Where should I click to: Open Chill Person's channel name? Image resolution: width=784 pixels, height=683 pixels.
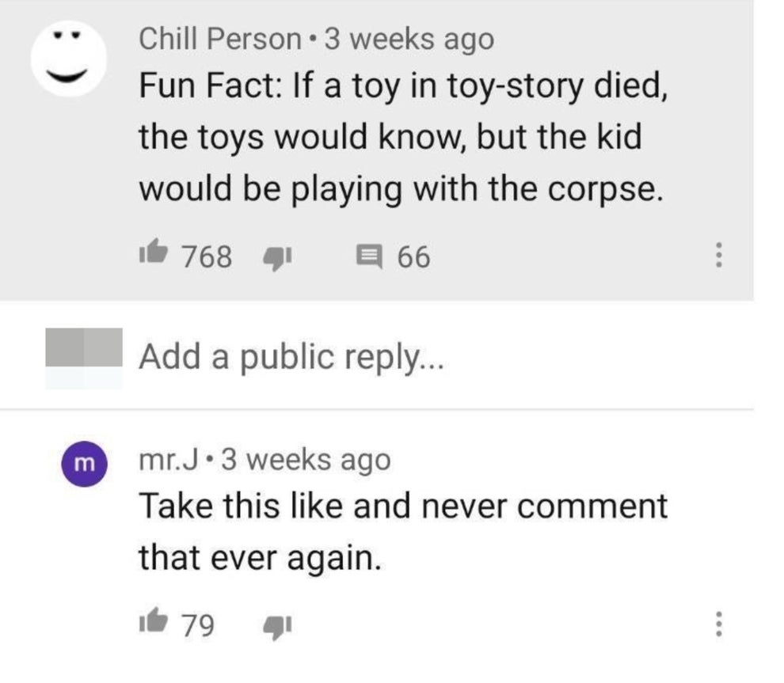click(x=219, y=39)
